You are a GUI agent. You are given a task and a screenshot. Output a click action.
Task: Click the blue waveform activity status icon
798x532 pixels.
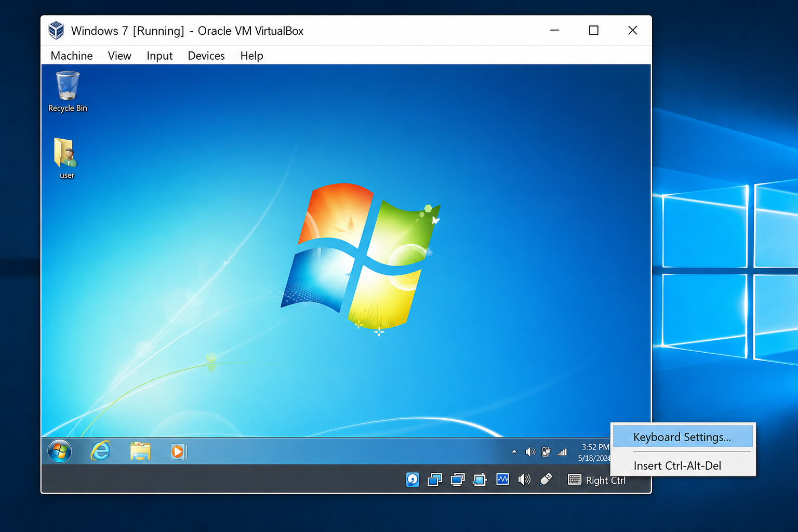point(502,479)
